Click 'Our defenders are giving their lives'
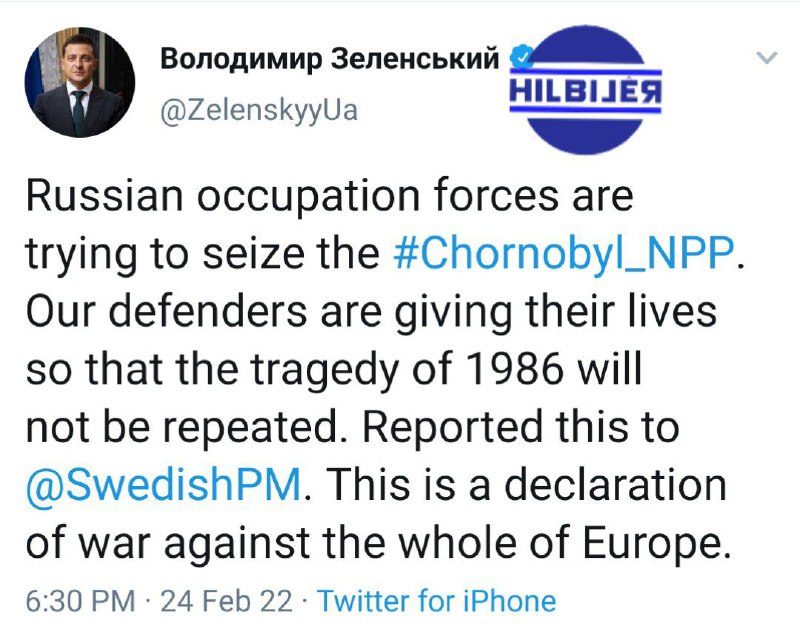This screenshot has height=643, width=800. pyautogui.click(x=371, y=311)
